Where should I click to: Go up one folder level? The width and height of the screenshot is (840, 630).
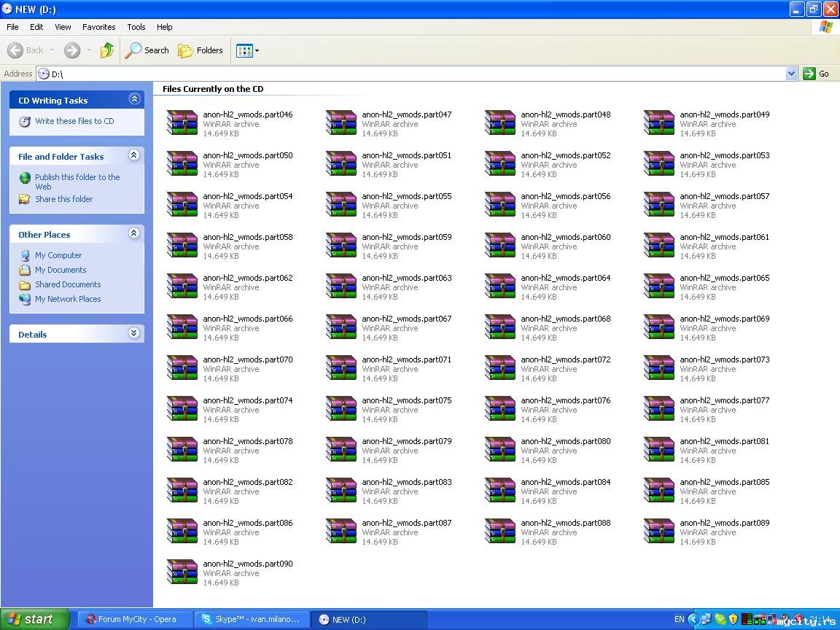pyautogui.click(x=107, y=50)
